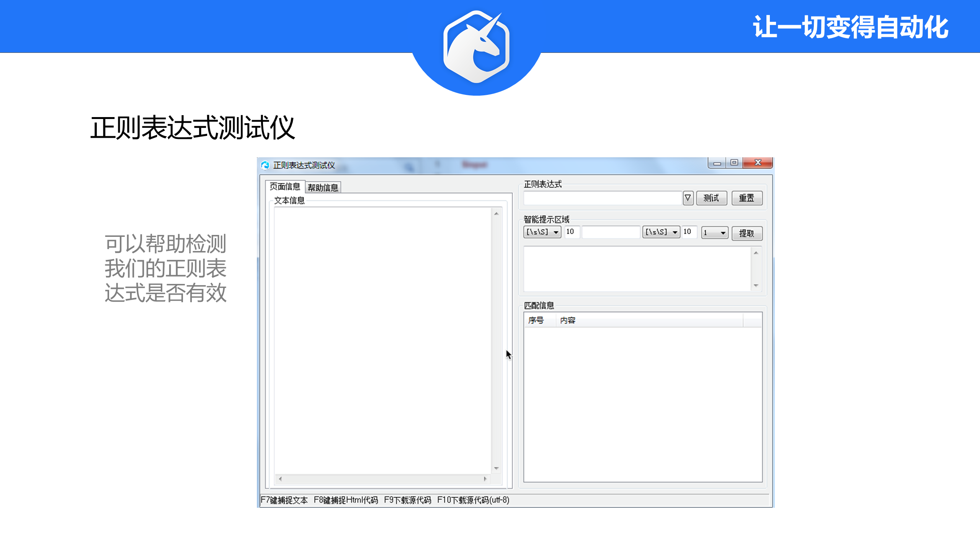Switch to the 帮助信息 tab

323,187
